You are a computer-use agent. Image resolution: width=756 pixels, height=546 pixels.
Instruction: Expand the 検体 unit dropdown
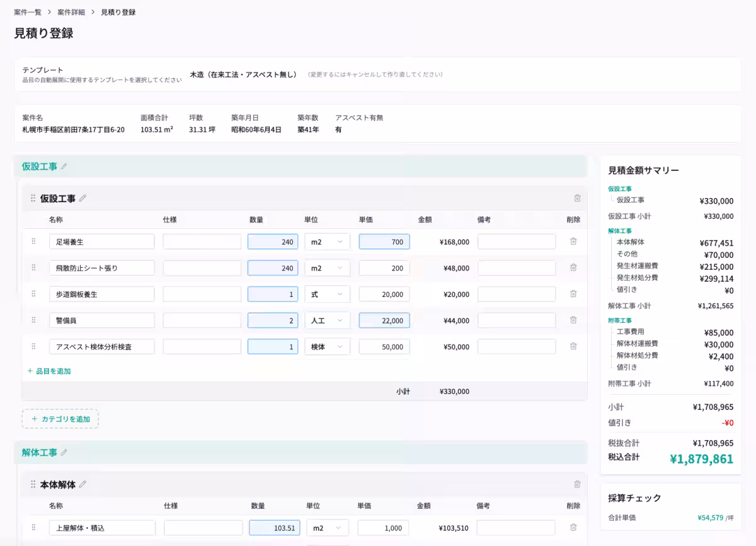click(x=327, y=347)
